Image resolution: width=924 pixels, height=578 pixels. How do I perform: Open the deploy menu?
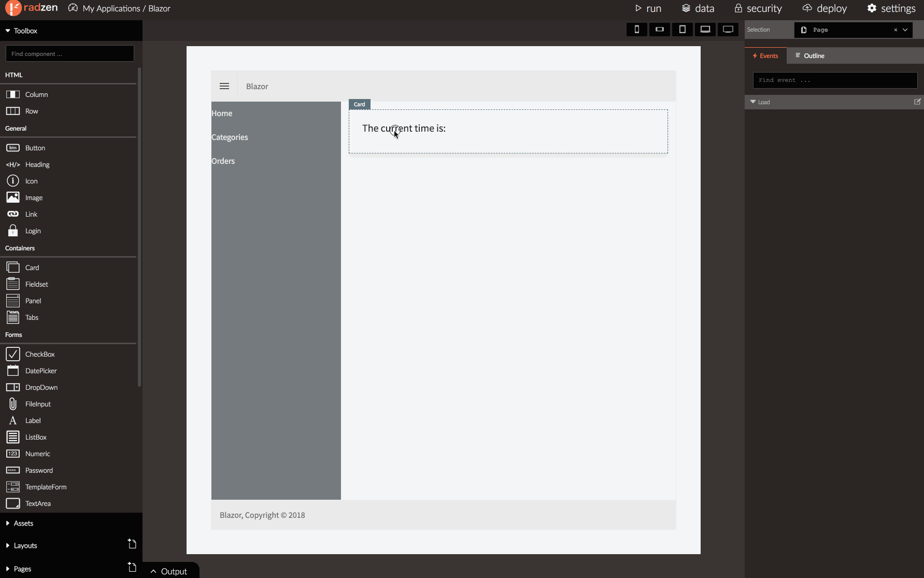(x=825, y=8)
